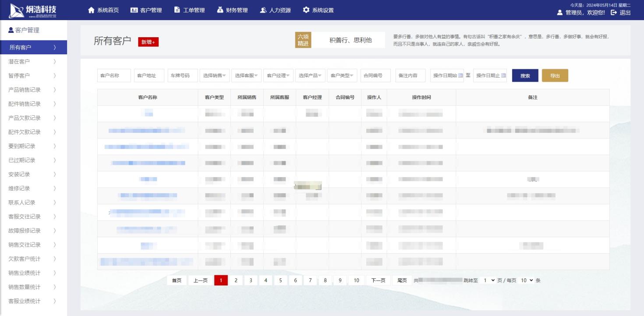Click the 工单管理 document icon
This screenshot has height=316, width=644.
(x=177, y=10)
